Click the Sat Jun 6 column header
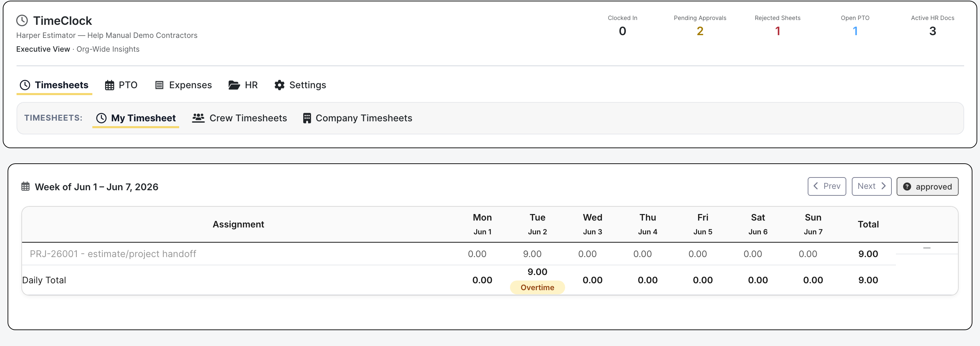Image resolution: width=980 pixels, height=346 pixels. [x=758, y=224]
